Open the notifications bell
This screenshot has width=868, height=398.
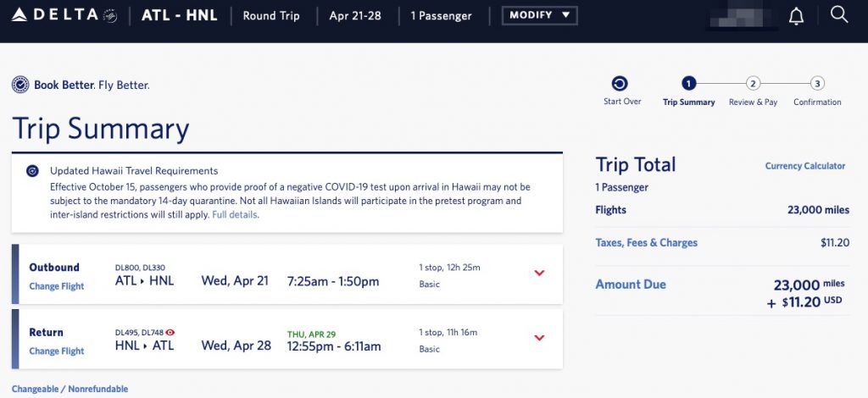click(x=796, y=16)
